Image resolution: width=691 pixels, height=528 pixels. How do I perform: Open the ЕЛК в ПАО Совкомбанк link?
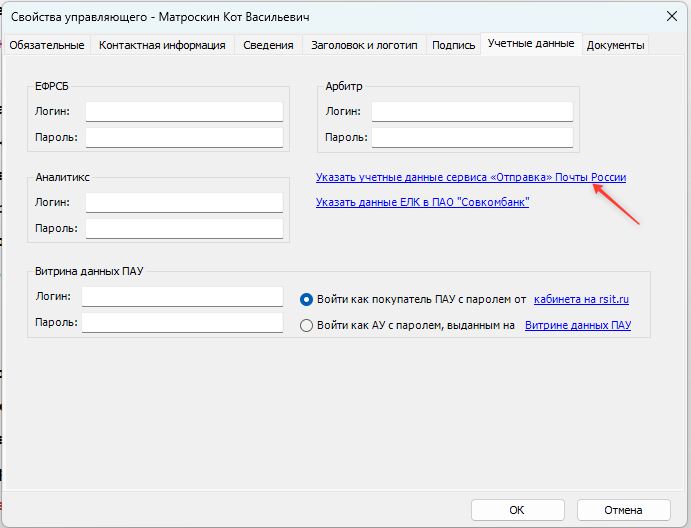[422, 202]
